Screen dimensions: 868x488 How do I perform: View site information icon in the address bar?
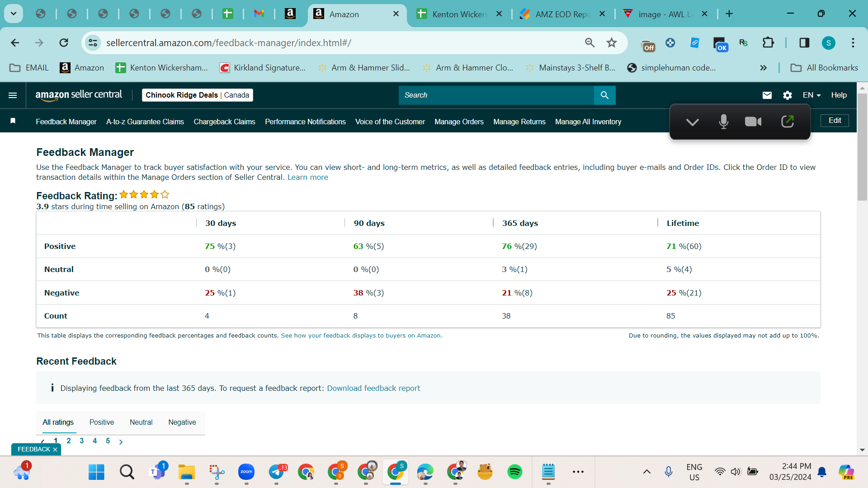tap(93, 43)
